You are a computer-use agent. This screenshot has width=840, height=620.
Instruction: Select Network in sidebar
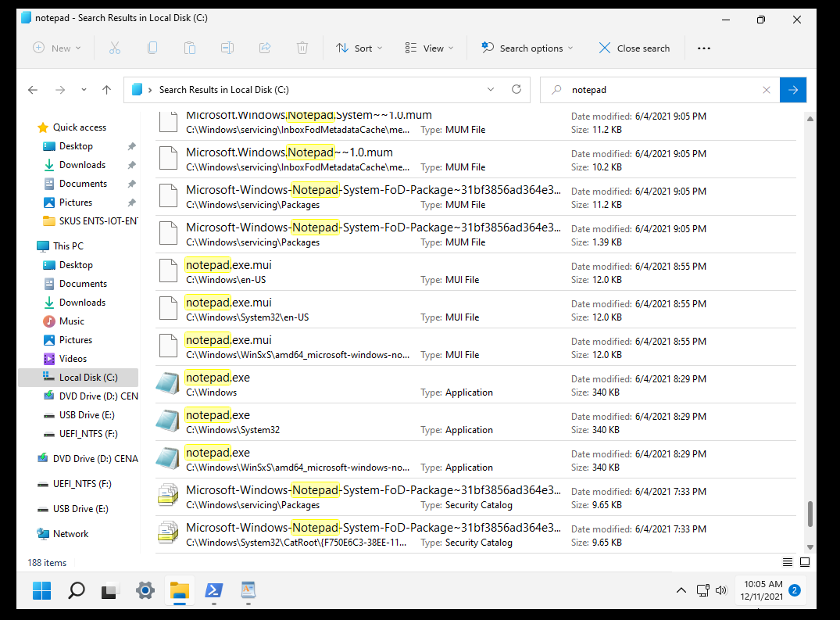pyautogui.click(x=70, y=534)
